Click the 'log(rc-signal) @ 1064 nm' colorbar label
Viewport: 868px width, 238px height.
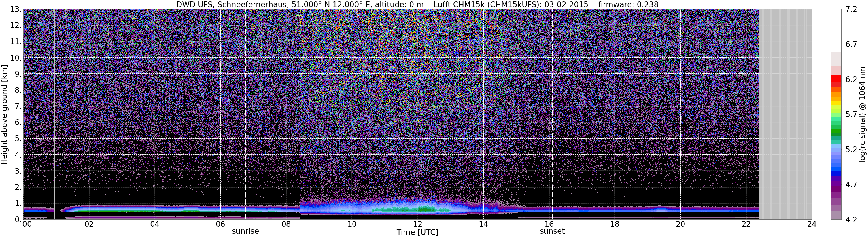click(862, 114)
